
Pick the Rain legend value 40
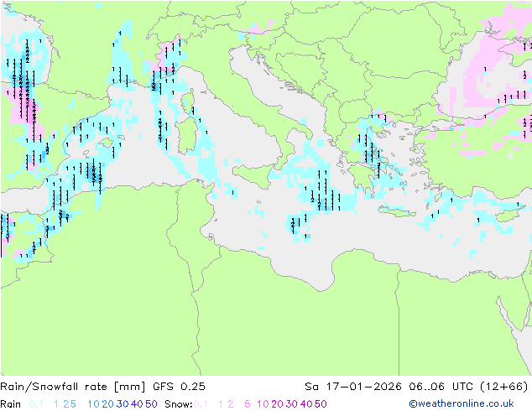click(137, 404)
